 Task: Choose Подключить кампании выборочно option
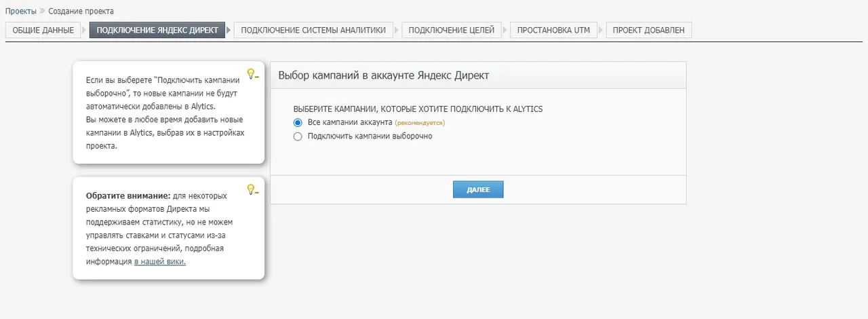tap(298, 136)
